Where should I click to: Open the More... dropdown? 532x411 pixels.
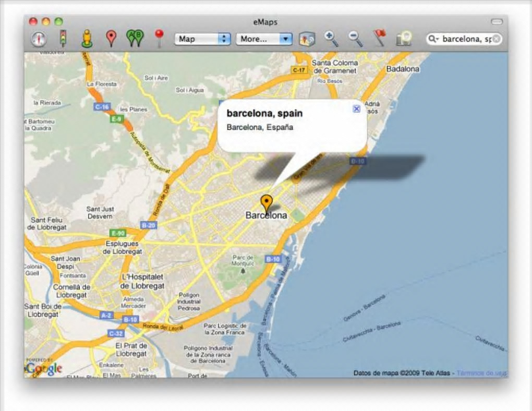264,39
